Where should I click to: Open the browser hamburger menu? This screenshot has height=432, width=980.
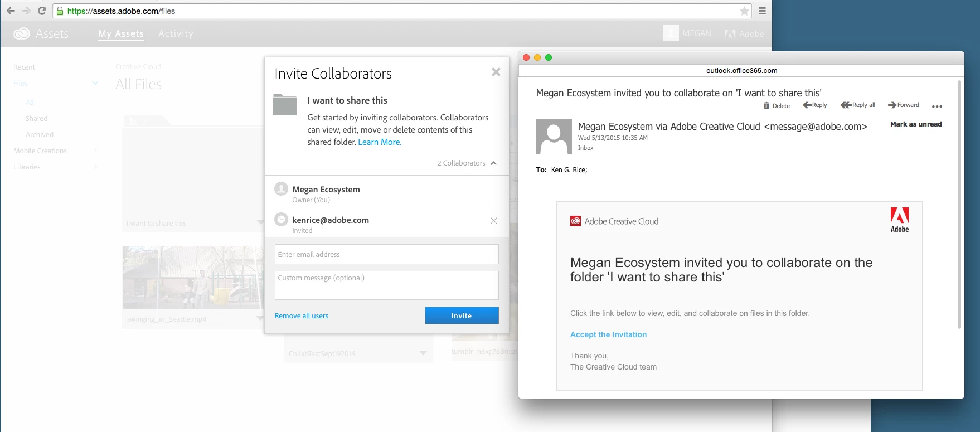pyautogui.click(x=762, y=11)
